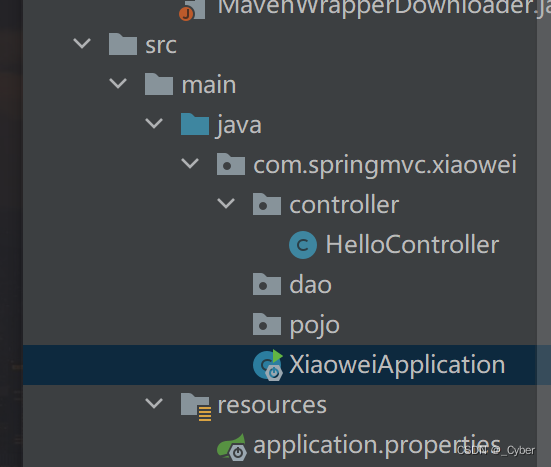
Task: Click the HelloController class icon
Action: [x=303, y=245]
